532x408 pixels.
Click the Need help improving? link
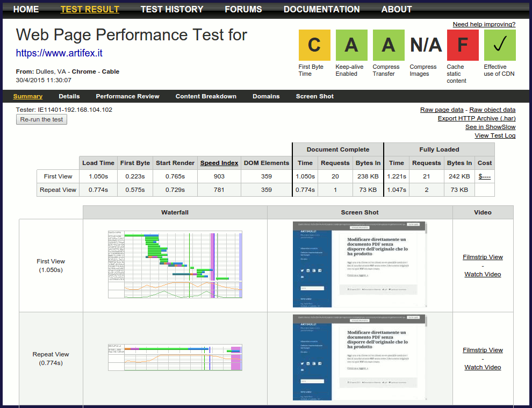tap(484, 24)
